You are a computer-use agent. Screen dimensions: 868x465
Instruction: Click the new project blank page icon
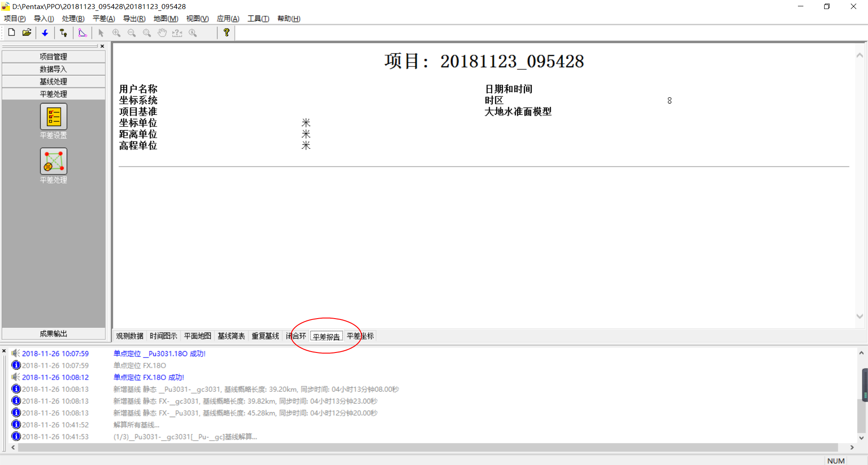(12, 33)
